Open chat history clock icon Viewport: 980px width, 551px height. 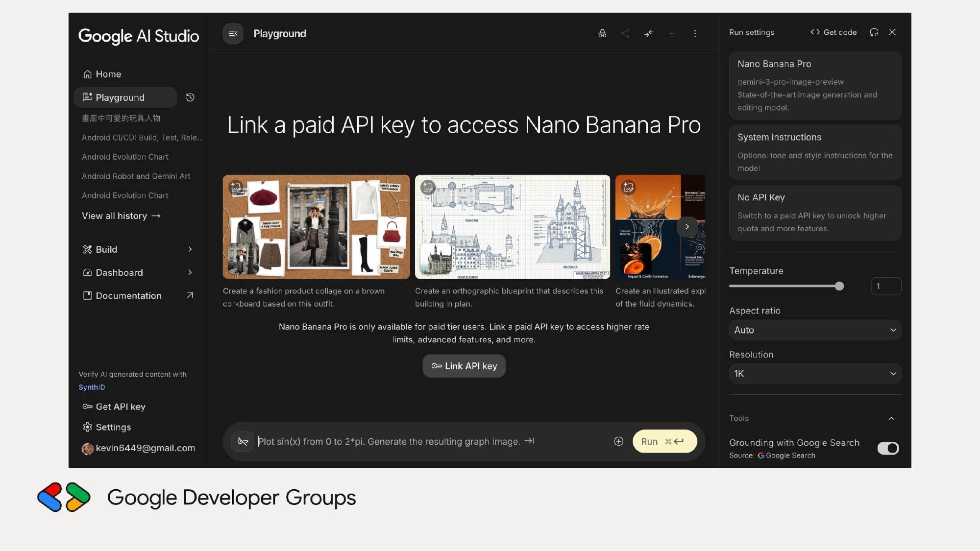[190, 97]
